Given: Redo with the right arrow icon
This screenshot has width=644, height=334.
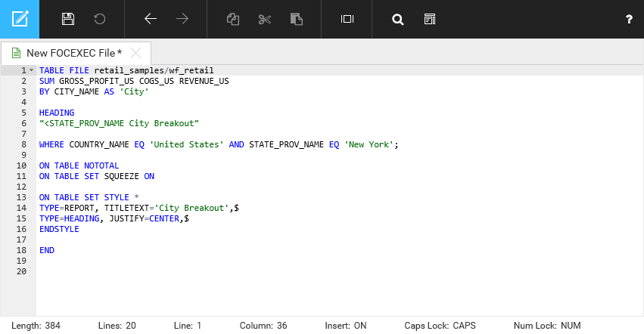Looking at the screenshot, I should (x=182, y=19).
